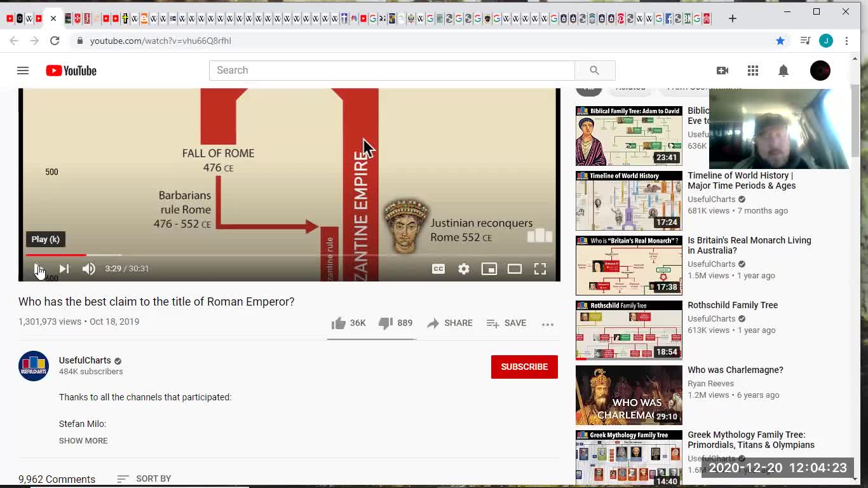The image size is (868, 488).
Task: Open Biblical Family Tree video thumbnail
Action: [629, 136]
